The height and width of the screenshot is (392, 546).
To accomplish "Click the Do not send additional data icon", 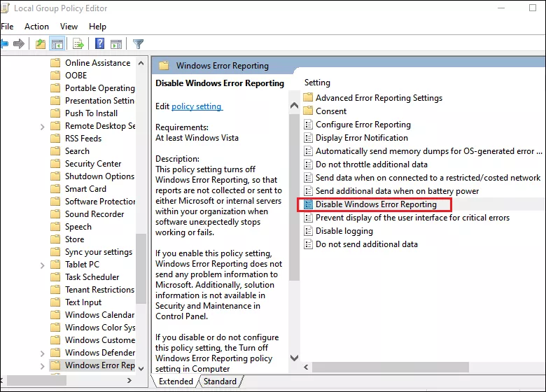I will [308, 244].
